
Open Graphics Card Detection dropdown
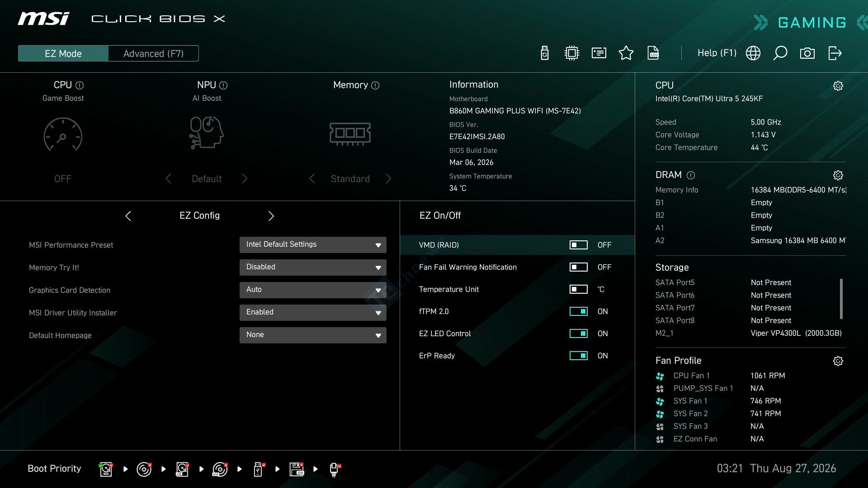(313, 290)
